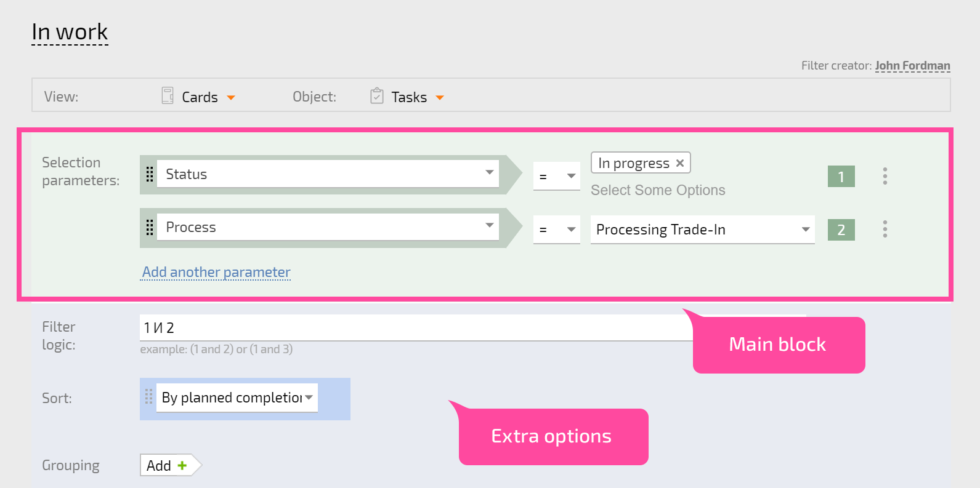
Task: Open the Tasks object dropdown
Action: 440,97
